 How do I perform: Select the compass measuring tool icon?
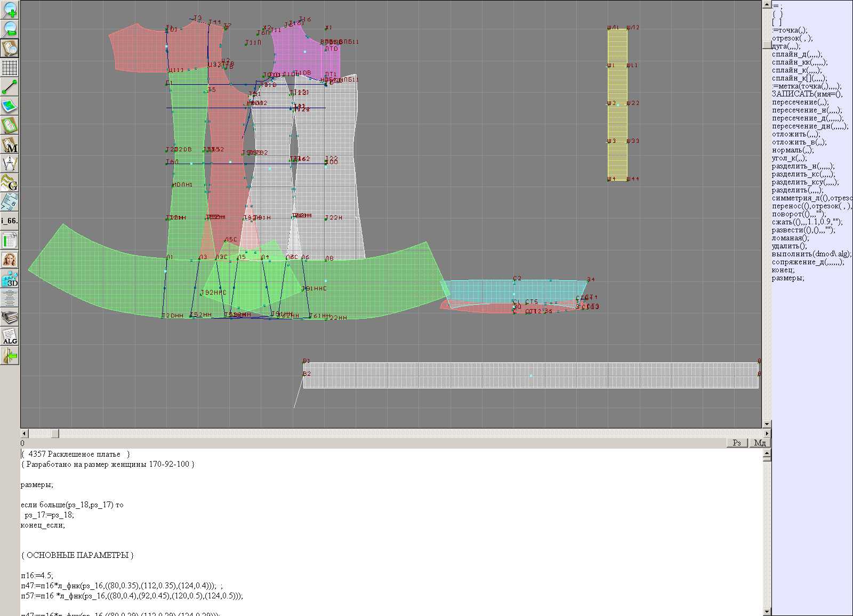pyautogui.click(x=10, y=164)
